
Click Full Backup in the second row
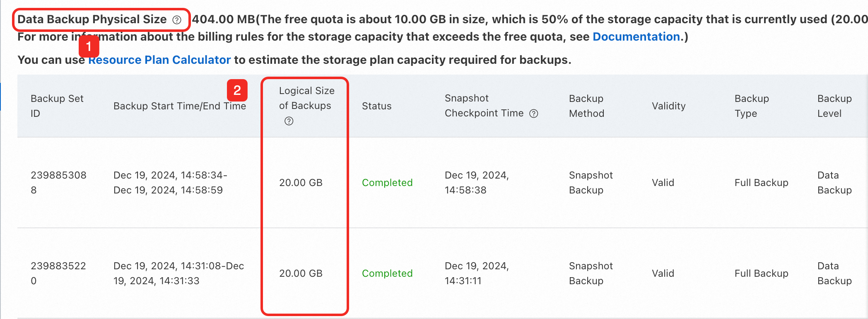point(761,273)
